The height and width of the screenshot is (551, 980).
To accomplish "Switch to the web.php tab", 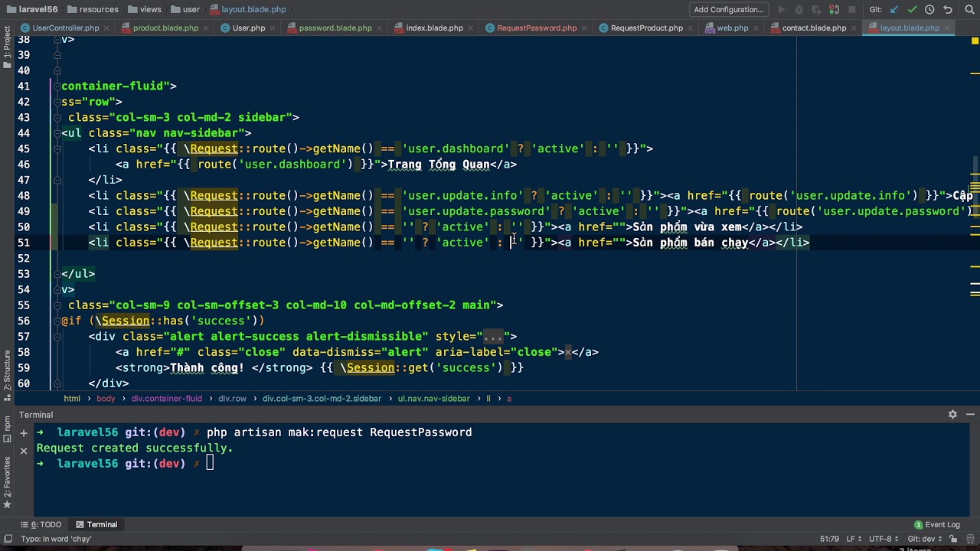I will click(733, 28).
